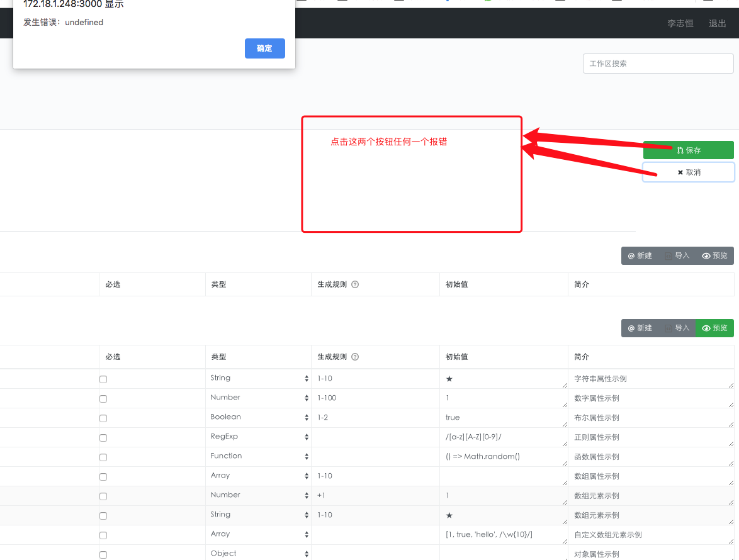The width and height of the screenshot is (739, 560).
Task: Click the +1 generation rule field
Action: pos(375,495)
